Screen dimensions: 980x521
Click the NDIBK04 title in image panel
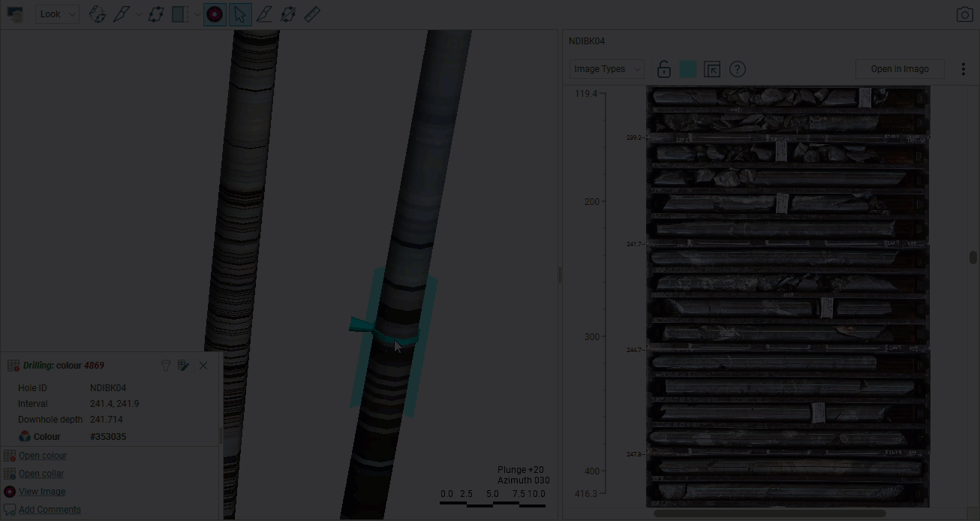(587, 41)
